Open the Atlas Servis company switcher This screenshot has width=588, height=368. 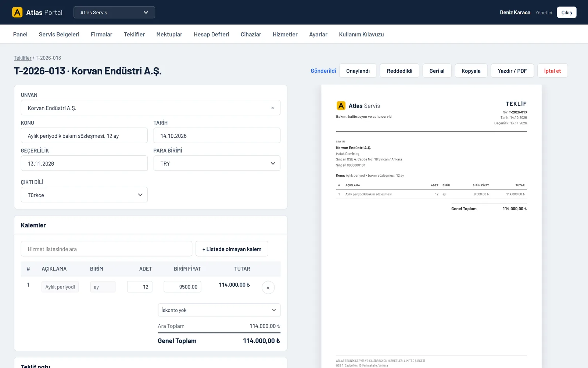[x=114, y=12]
